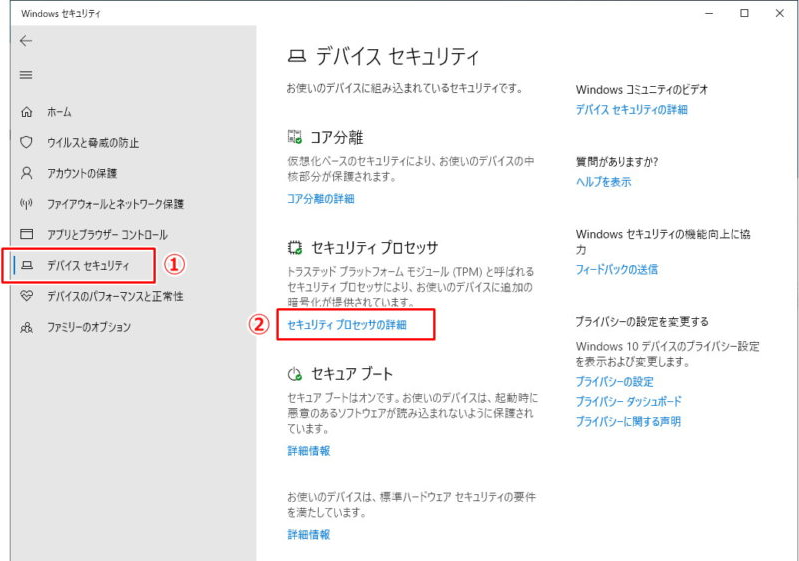Click the shield icon for virus protection
799x561 pixels.
tap(26, 142)
